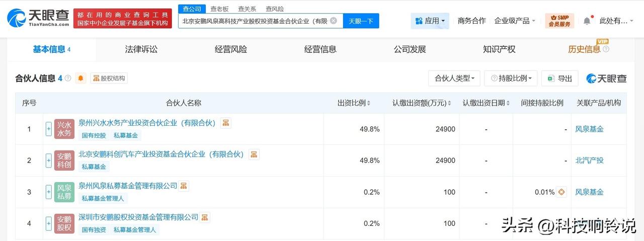The height and width of the screenshot is (241, 644).
Task: Select the 查风险 search mode tab
Action: pyautogui.click(x=275, y=9)
